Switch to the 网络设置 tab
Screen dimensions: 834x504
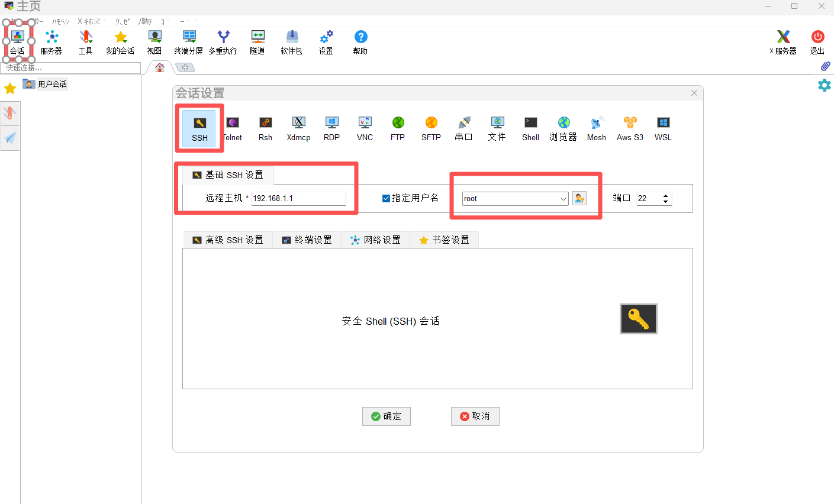pyautogui.click(x=375, y=240)
